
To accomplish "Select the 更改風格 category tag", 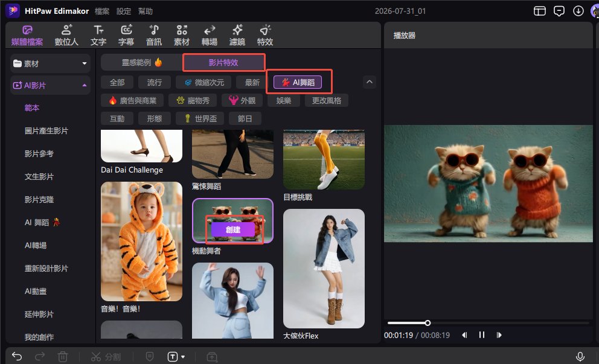I will click(x=327, y=100).
